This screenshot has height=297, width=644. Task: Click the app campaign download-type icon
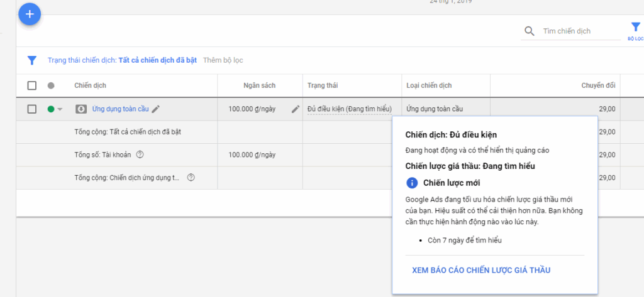coord(81,109)
